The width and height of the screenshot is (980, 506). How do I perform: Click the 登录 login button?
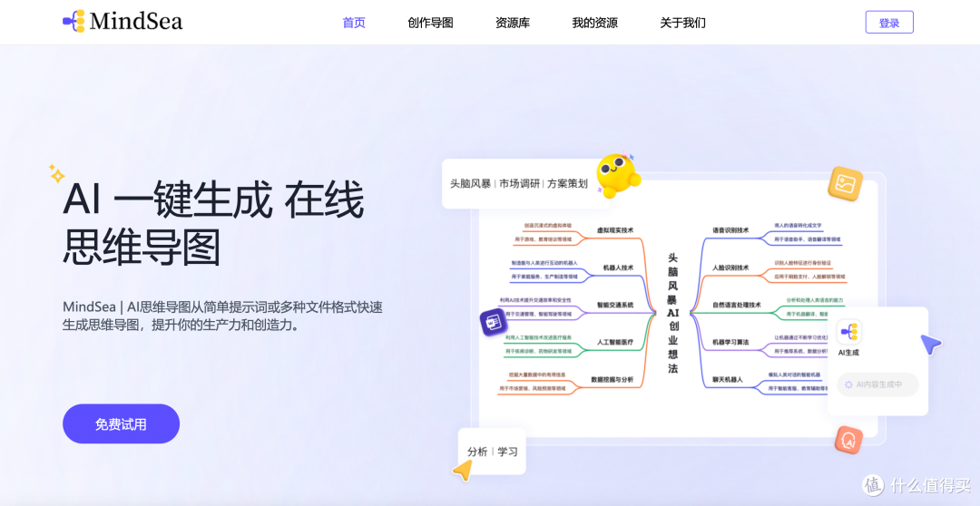pos(888,23)
